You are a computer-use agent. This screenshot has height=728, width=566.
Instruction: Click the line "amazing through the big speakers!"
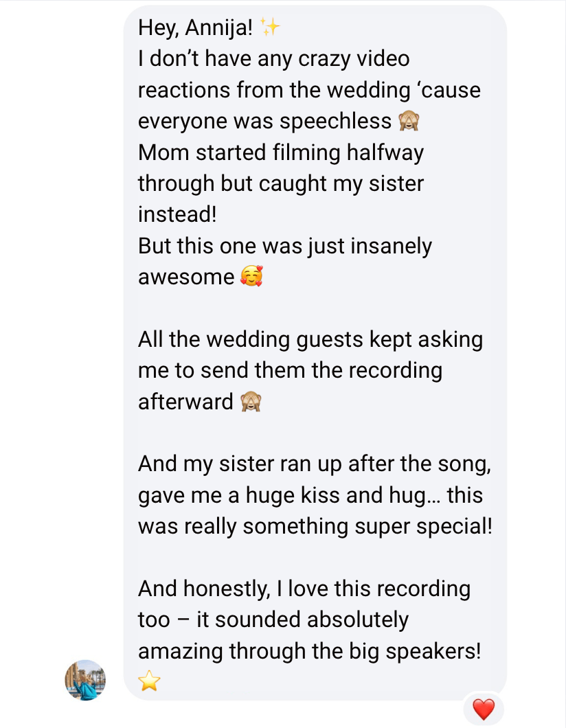[310, 650]
